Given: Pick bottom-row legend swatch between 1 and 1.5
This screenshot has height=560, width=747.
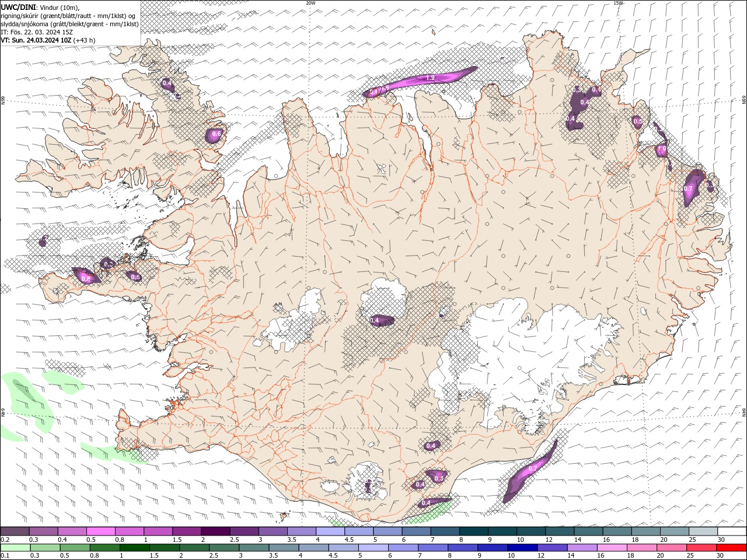Looking at the screenshot, I should [135, 548].
